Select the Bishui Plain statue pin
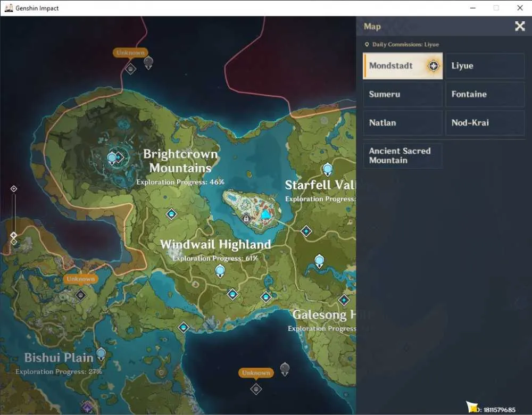Screen dimensions: 532x415 pyautogui.click(x=101, y=354)
